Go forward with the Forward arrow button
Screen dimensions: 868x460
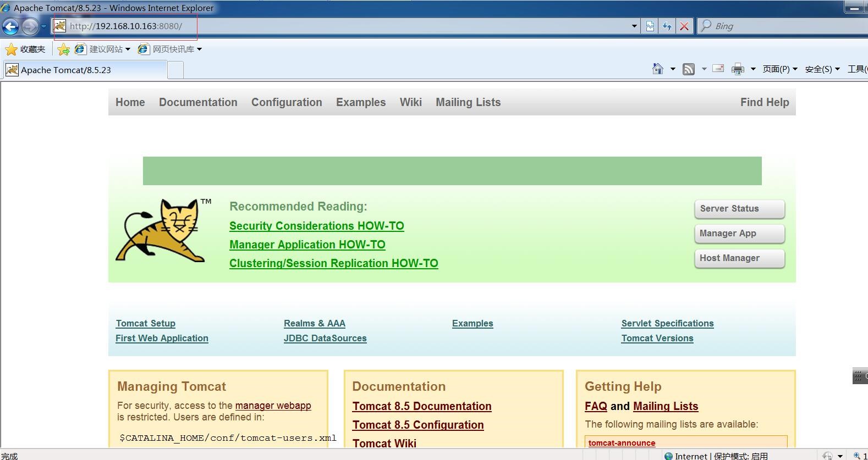[30, 26]
